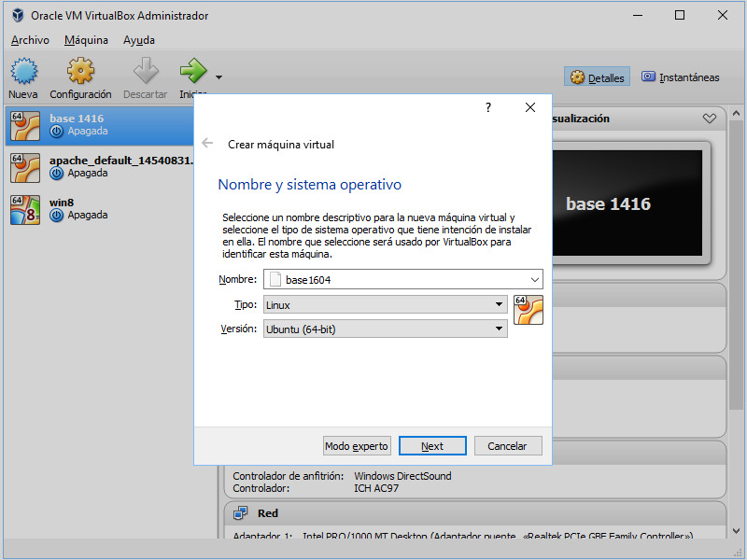747x560 pixels.
Task: Focus the Nombre text field
Action: pyautogui.click(x=403, y=279)
